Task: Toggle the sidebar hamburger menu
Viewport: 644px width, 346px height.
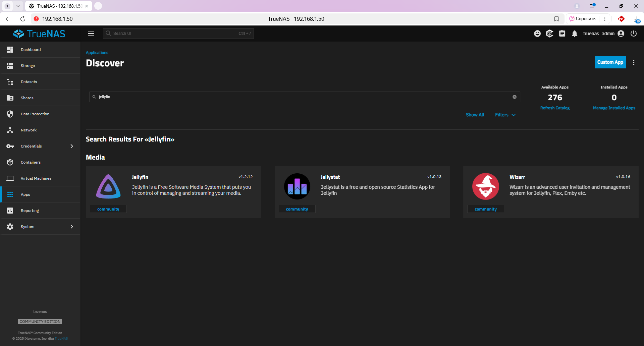Action: coord(91,34)
